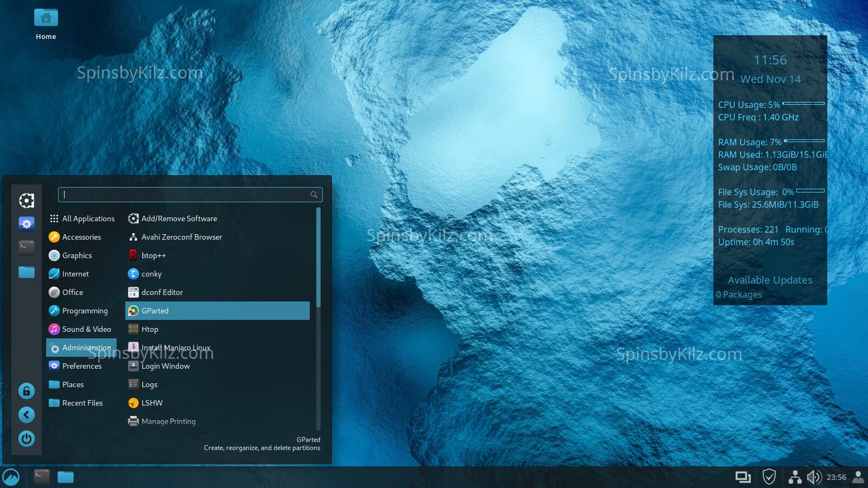The width and height of the screenshot is (868, 488).
Task: Click the network icon in the system tray
Action: (795, 477)
